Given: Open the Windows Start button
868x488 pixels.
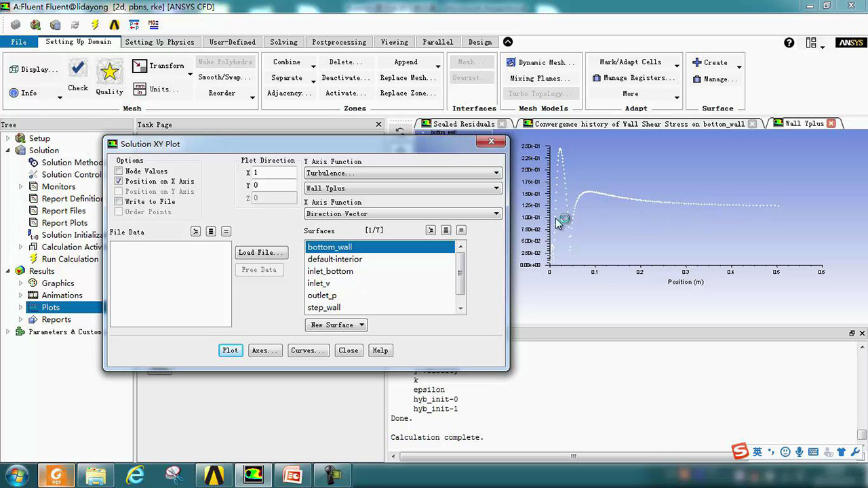Looking at the screenshot, I should point(16,474).
